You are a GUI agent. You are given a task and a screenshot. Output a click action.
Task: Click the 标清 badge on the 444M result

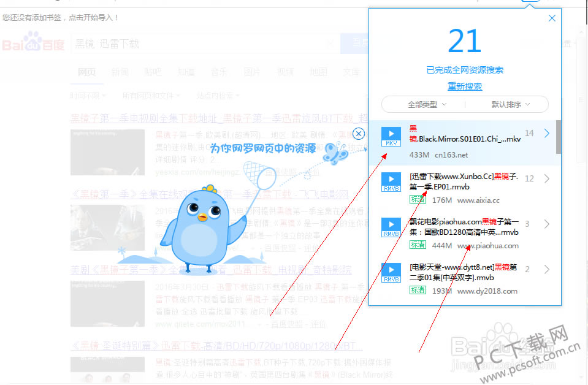pos(418,245)
